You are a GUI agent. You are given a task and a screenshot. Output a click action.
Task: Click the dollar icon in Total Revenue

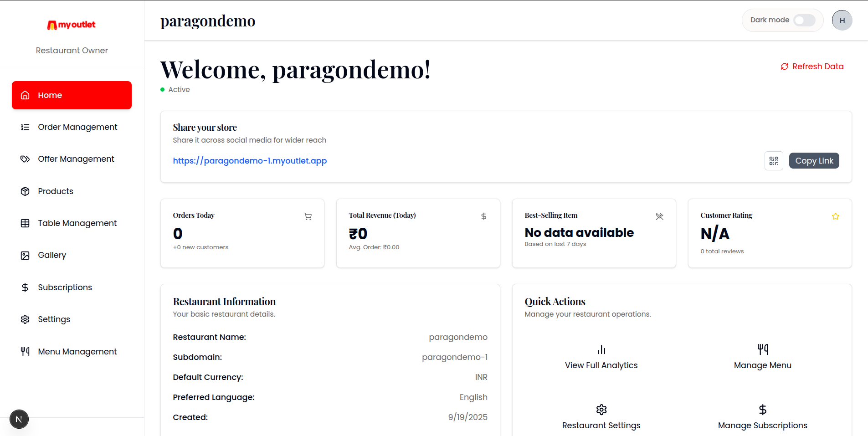pyautogui.click(x=483, y=216)
